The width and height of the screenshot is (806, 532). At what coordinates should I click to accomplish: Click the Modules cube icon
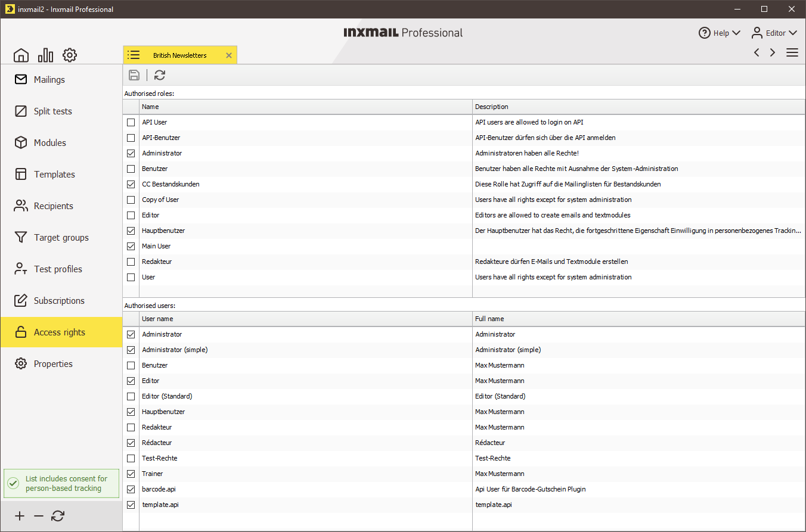(21, 142)
